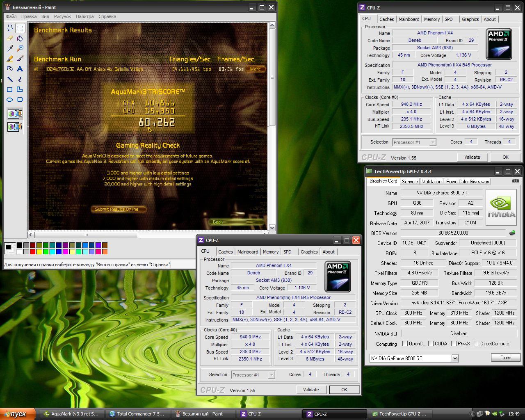Select the Curve tool in Paint

pyautogui.click(x=20, y=79)
